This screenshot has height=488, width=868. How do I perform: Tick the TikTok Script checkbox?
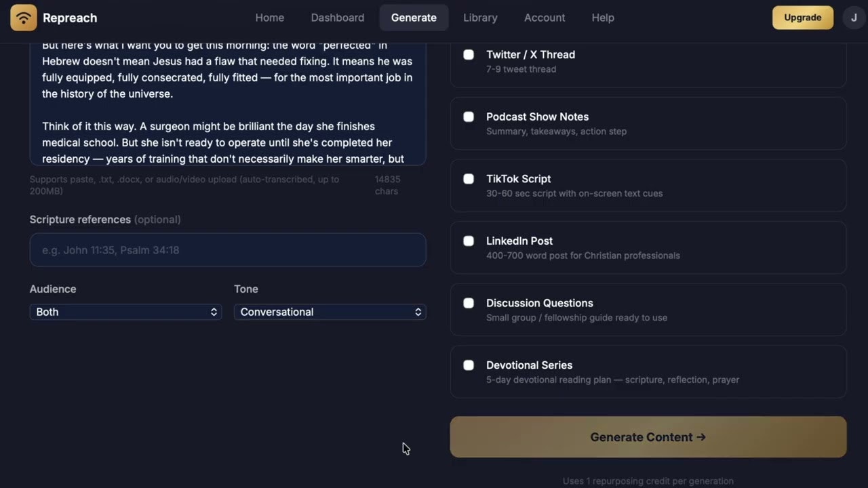pyautogui.click(x=469, y=179)
